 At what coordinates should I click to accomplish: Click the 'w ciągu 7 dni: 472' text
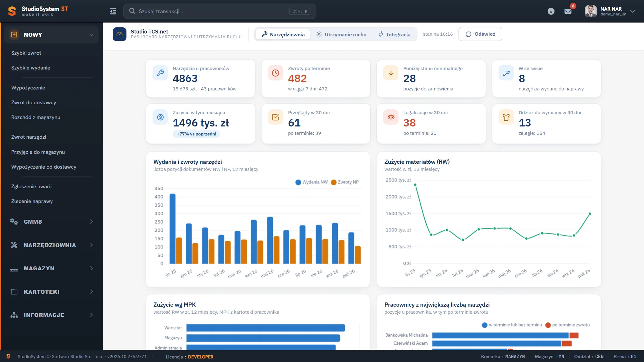(308, 89)
